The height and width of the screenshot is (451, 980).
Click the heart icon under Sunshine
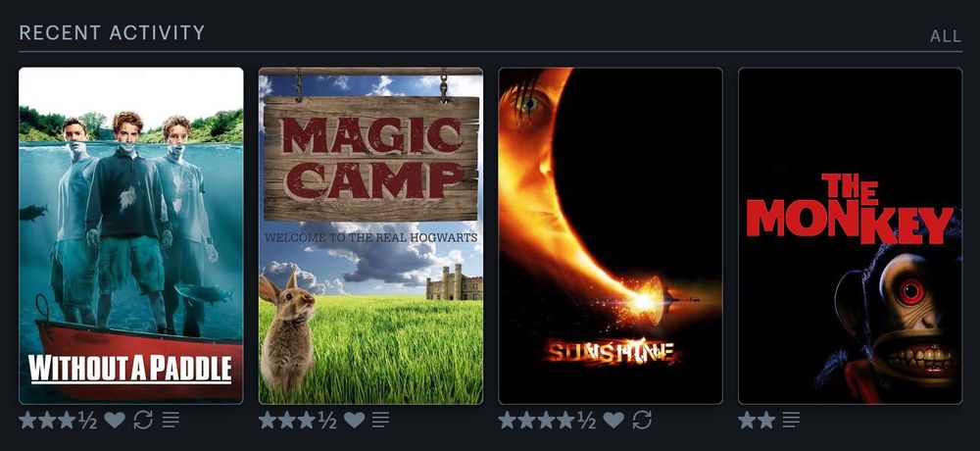[x=613, y=420]
